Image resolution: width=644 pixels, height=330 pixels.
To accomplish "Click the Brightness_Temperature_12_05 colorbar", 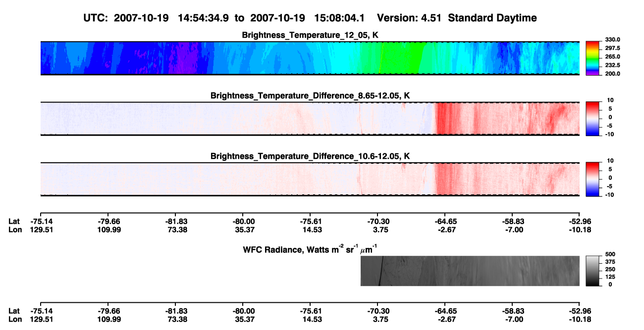I will (x=593, y=58).
